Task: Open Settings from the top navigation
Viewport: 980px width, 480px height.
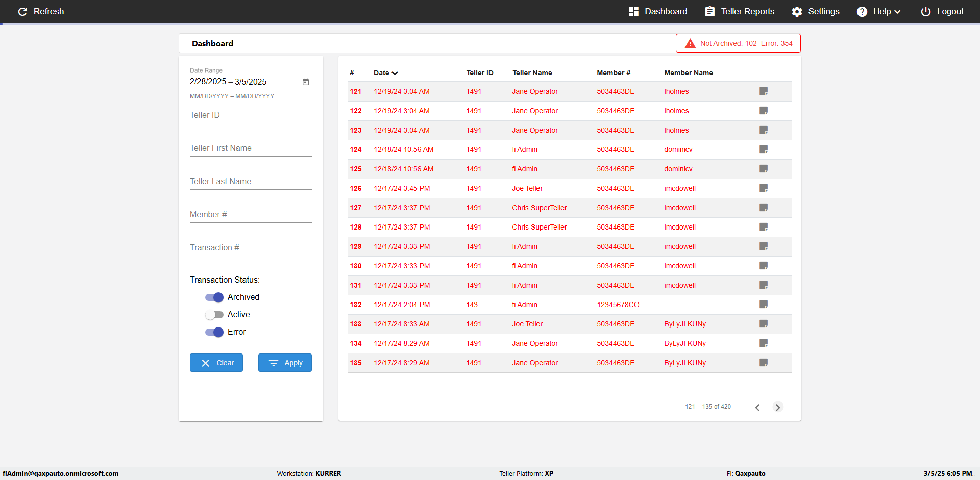Action: point(815,11)
